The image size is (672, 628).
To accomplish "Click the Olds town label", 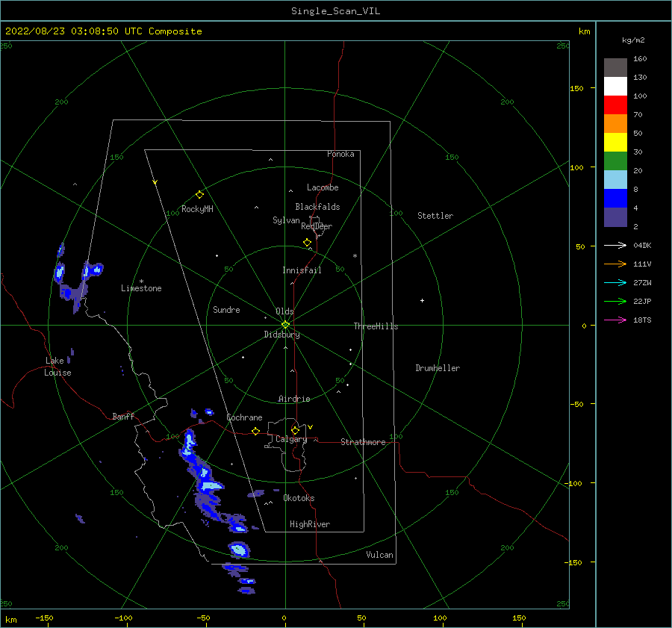I will coord(284,311).
